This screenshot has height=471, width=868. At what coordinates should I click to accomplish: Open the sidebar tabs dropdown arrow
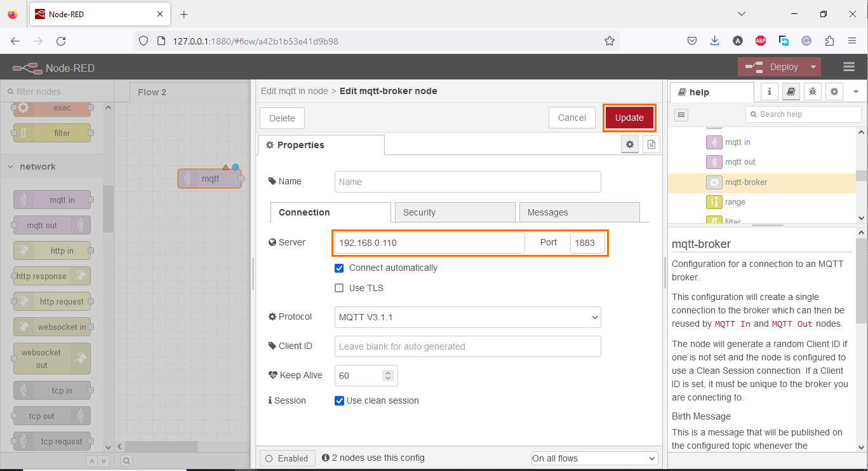click(x=855, y=92)
